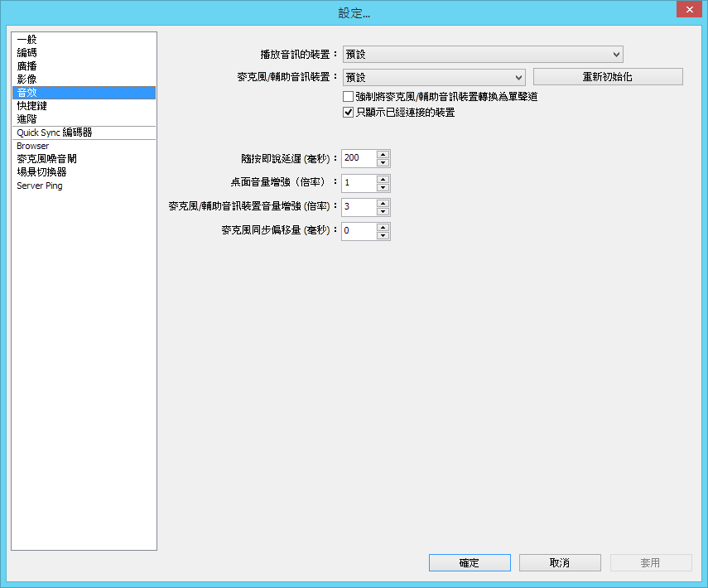The image size is (708, 588).
Task: Increase 麥克風同步偏移量 with up arrow
Action: (383, 227)
